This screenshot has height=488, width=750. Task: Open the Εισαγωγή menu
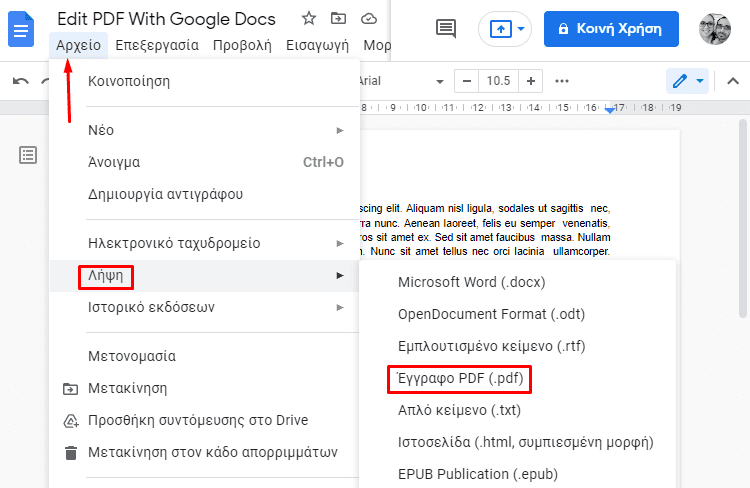(x=317, y=45)
